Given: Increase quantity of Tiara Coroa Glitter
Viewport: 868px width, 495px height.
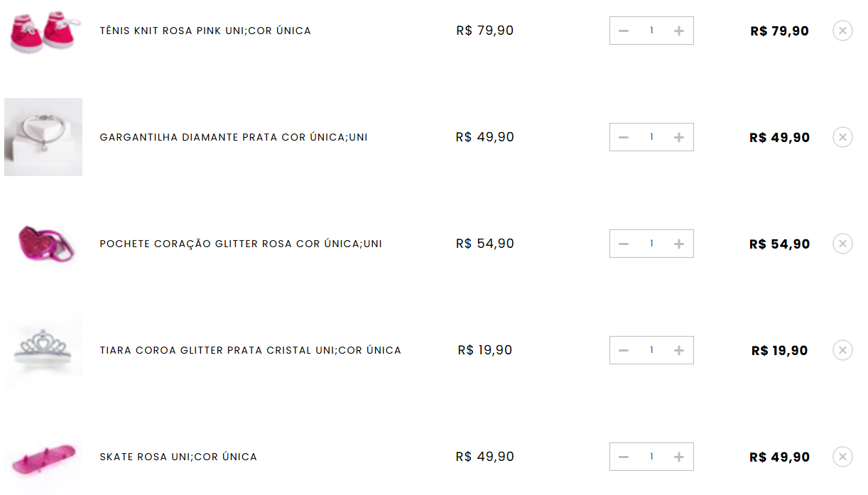Looking at the screenshot, I should 679,350.
